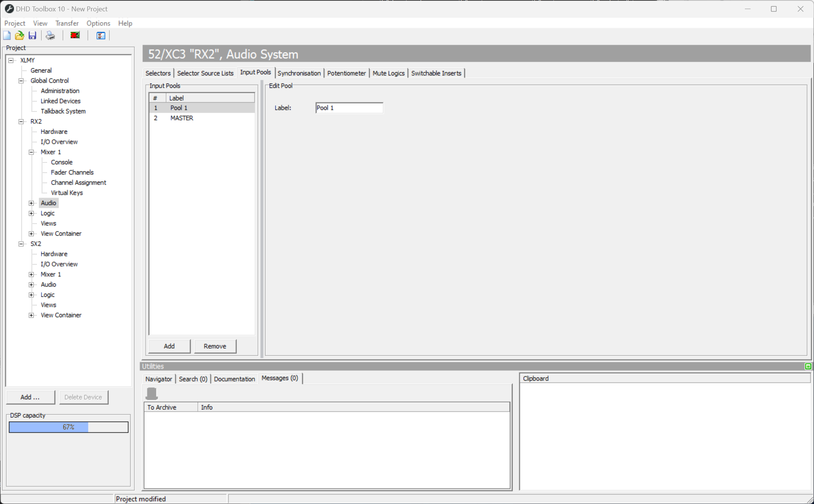This screenshot has height=504, width=814.
Task: Click the DSP capacity progress bar
Action: coord(68,427)
